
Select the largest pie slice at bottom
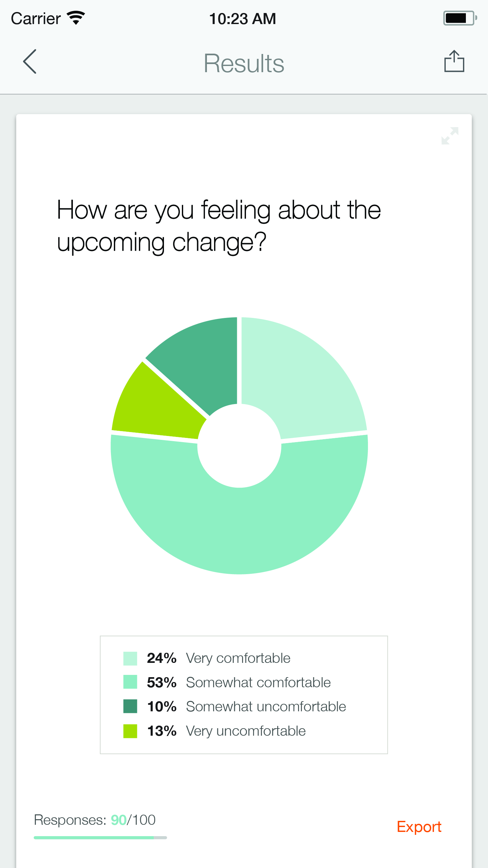(x=239, y=529)
